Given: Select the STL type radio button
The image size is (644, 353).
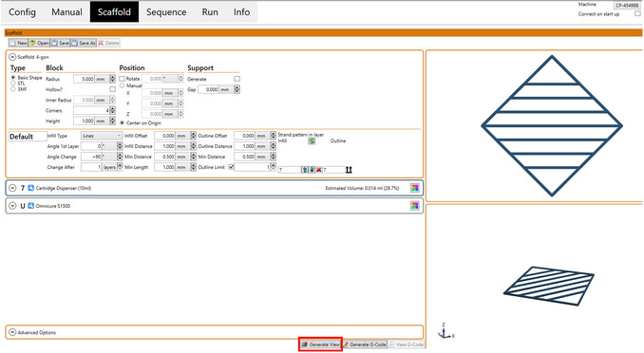Looking at the screenshot, I should [x=13, y=84].
